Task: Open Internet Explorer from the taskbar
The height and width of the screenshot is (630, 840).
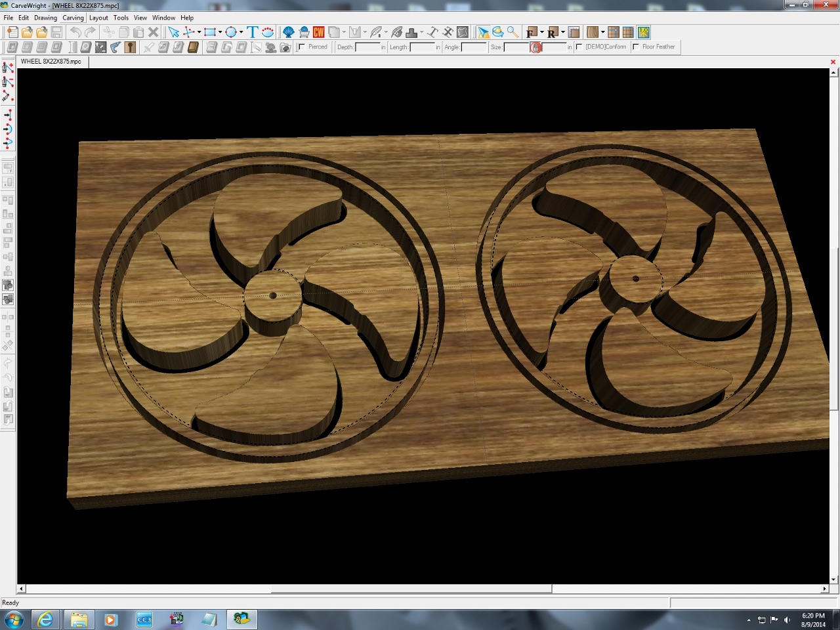Action: (x=45, y=619)
